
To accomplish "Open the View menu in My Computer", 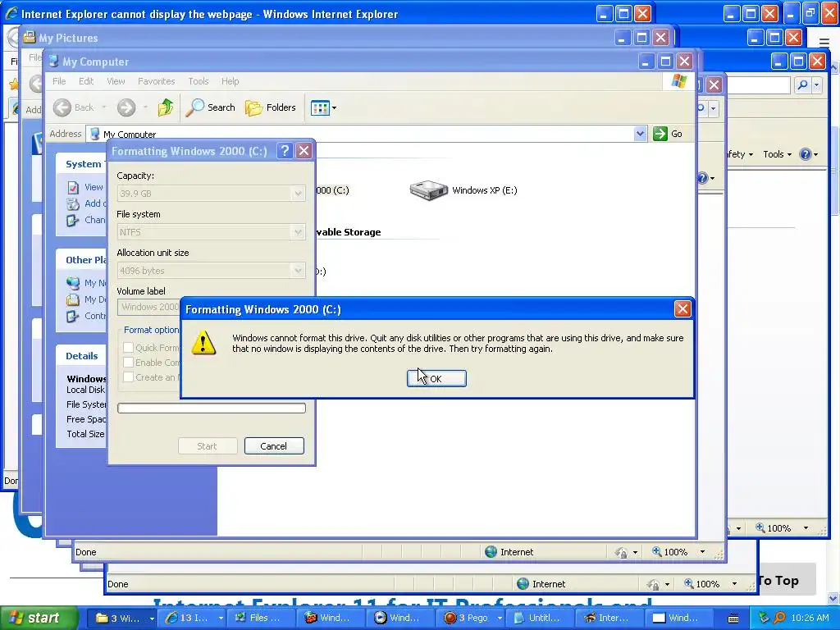I will [116, 81].
